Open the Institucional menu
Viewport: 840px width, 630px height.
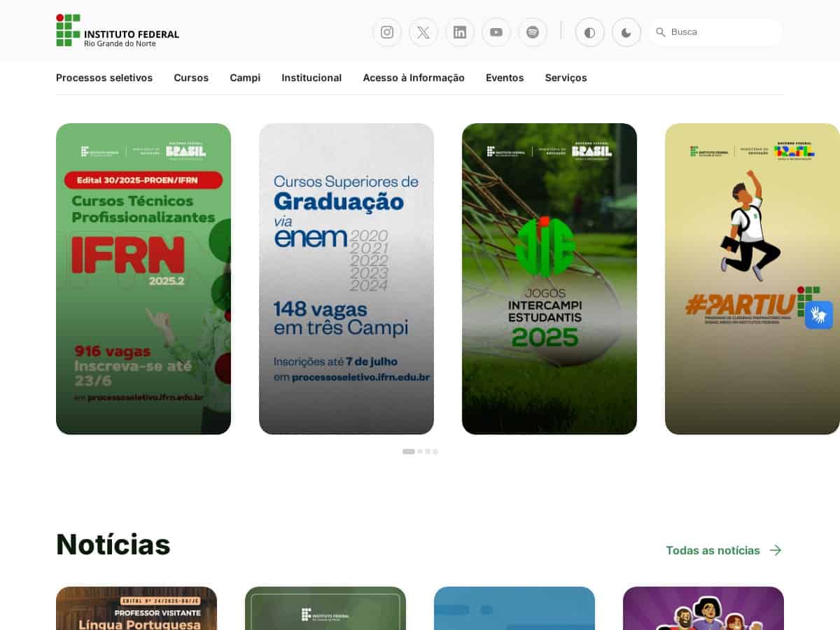coord(311,78)
